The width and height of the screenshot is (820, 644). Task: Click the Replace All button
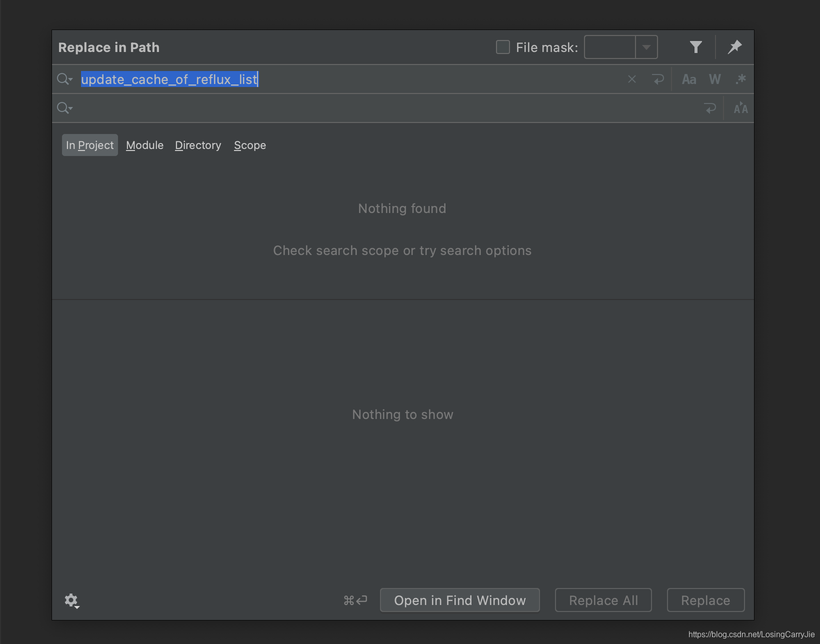coord(603,600)
